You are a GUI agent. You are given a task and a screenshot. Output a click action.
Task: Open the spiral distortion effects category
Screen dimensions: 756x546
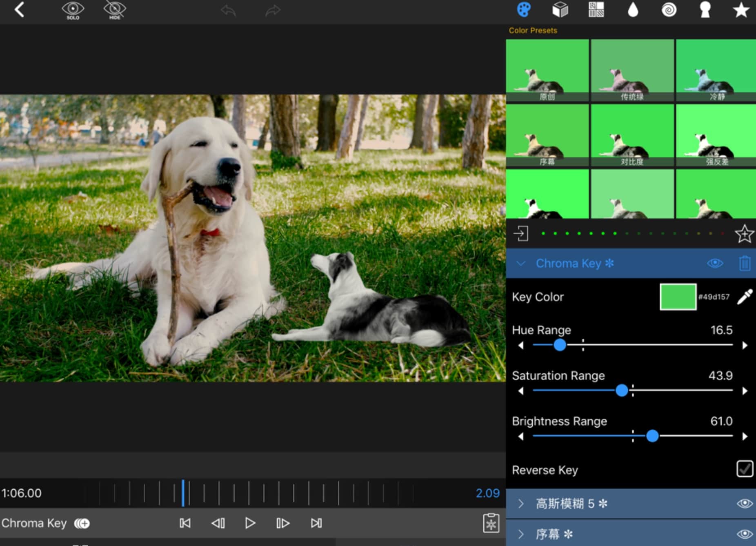669,10
